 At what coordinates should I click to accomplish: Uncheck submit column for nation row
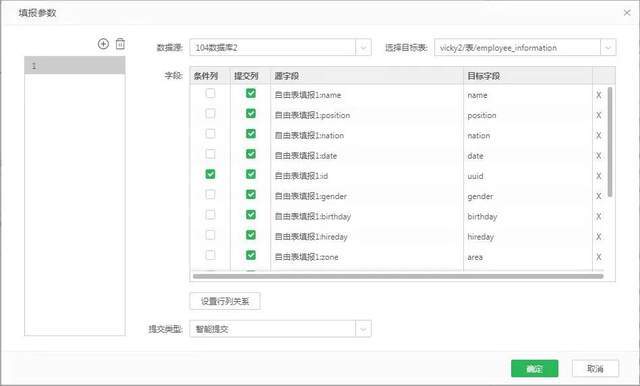point(251,134)
